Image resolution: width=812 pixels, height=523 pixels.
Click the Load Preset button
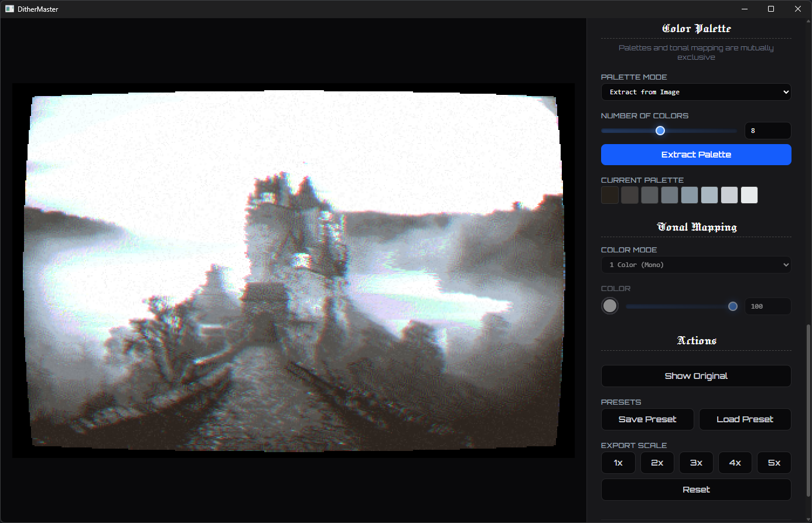pos(745,419)
